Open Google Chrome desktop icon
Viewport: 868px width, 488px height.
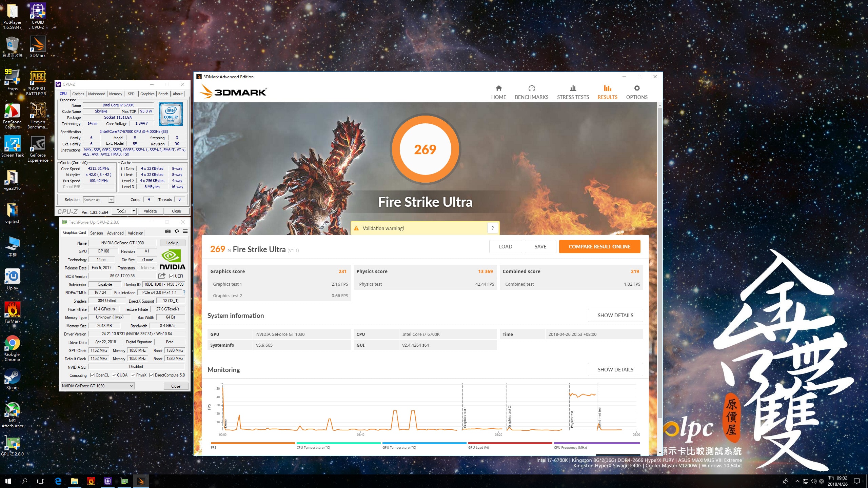coord(13,348)
